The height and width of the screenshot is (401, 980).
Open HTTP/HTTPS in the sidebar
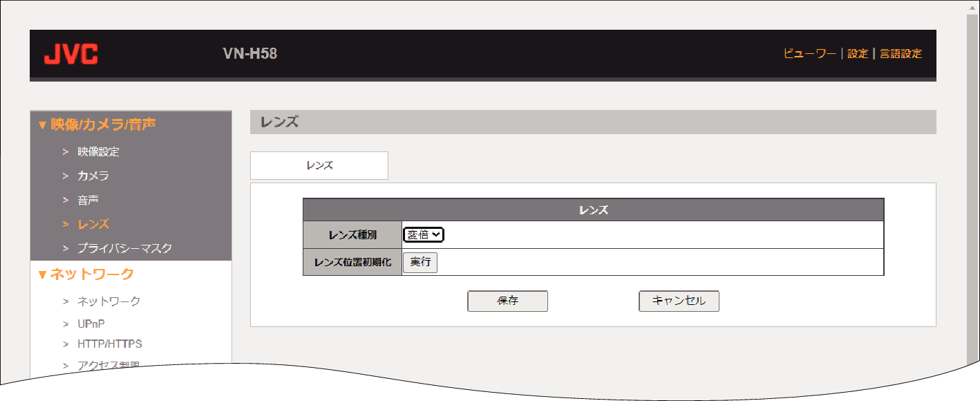click(110, 344)
